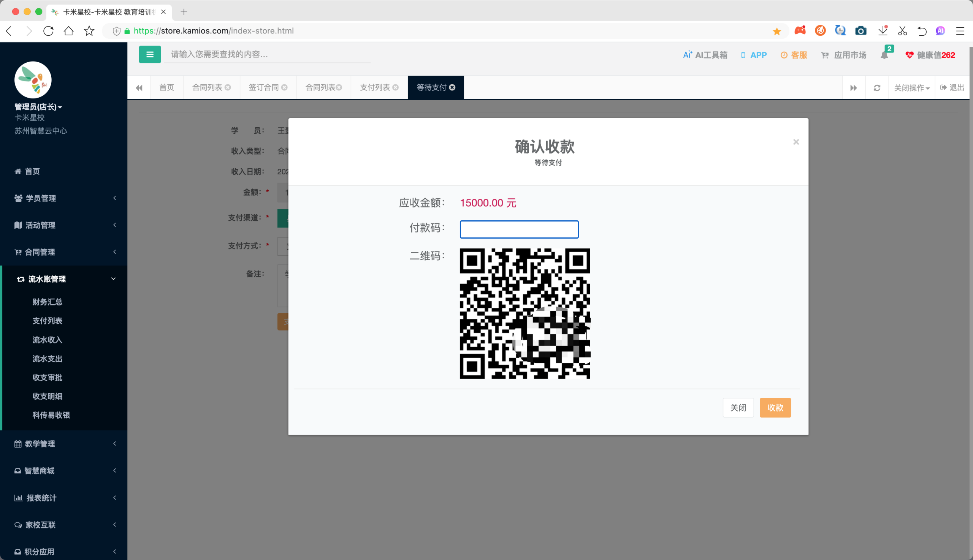Click the top search input box
Image resolution: width=973 pixels, height=560 pixels.
point(268,54)
